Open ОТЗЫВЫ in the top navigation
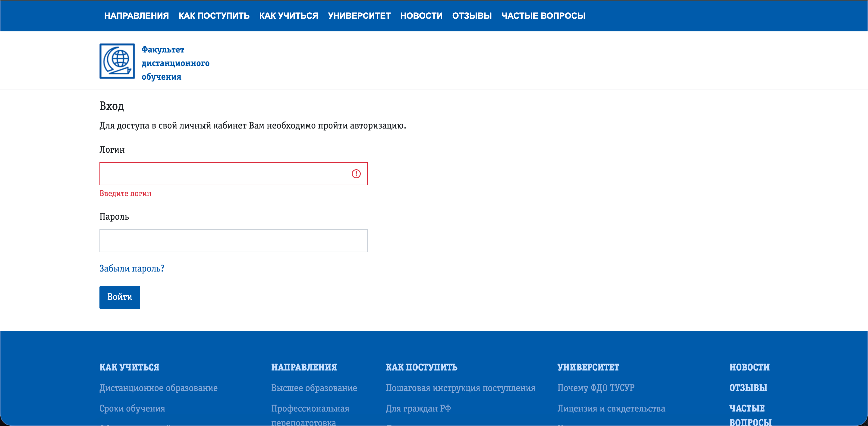This screenshot has height=426, width=868. coord(472,15)
